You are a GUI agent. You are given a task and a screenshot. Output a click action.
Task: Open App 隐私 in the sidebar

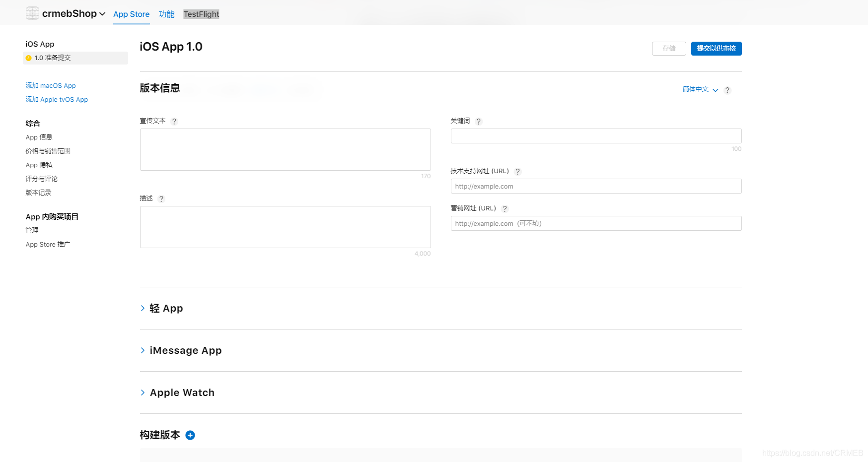(39, 165)
